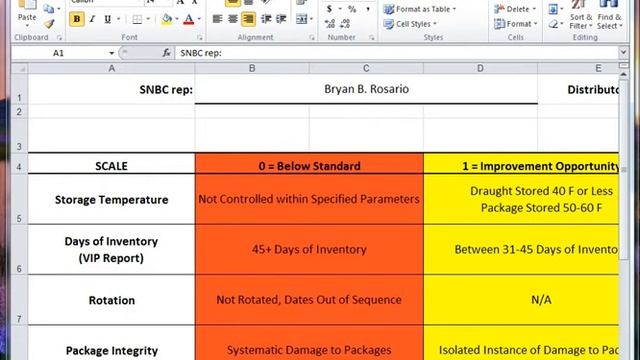Apply Accounting dollar number format

tap(329, 9)
